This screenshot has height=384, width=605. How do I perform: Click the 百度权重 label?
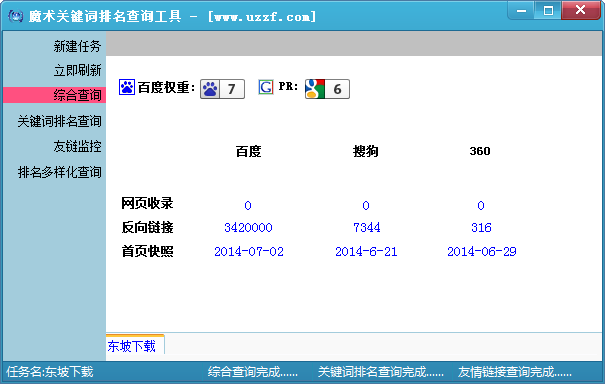tap(166, 88)
